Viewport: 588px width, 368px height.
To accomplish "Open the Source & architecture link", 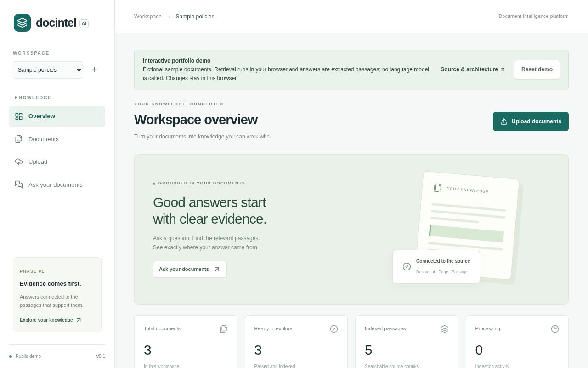I will [x=473, y=69].
